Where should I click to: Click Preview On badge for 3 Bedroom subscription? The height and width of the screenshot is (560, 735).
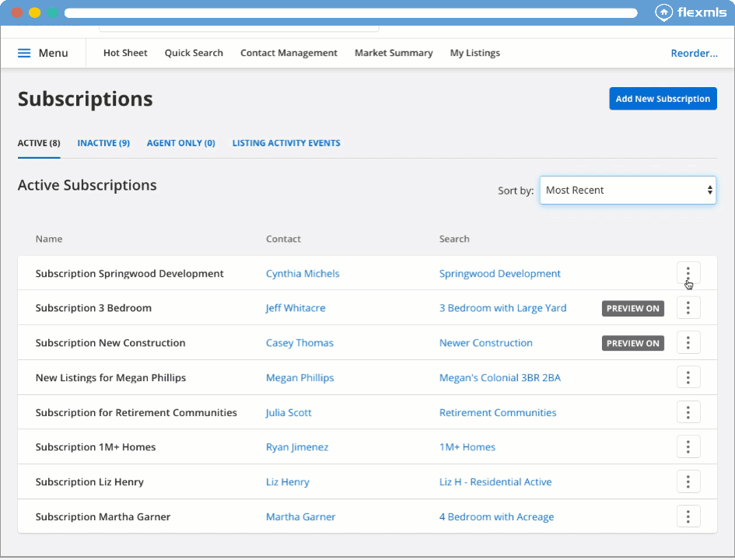[x=633, y=309]
